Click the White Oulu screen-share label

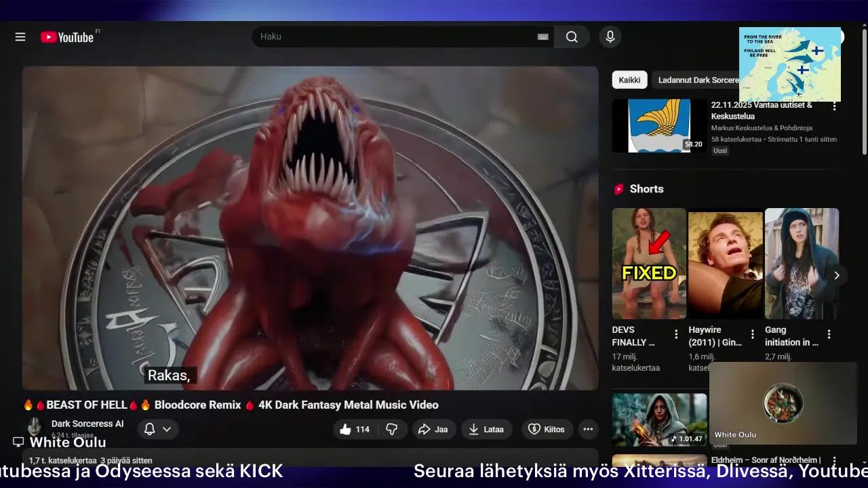60,442
